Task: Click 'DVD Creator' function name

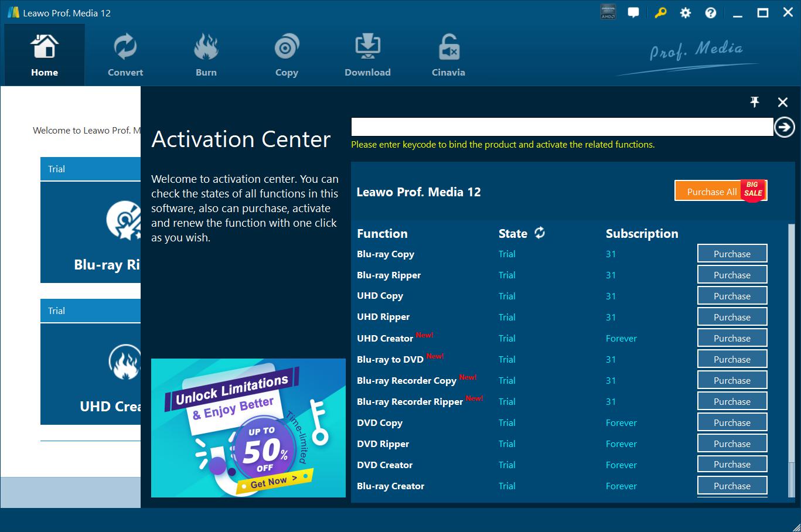Action: point(385,465)
